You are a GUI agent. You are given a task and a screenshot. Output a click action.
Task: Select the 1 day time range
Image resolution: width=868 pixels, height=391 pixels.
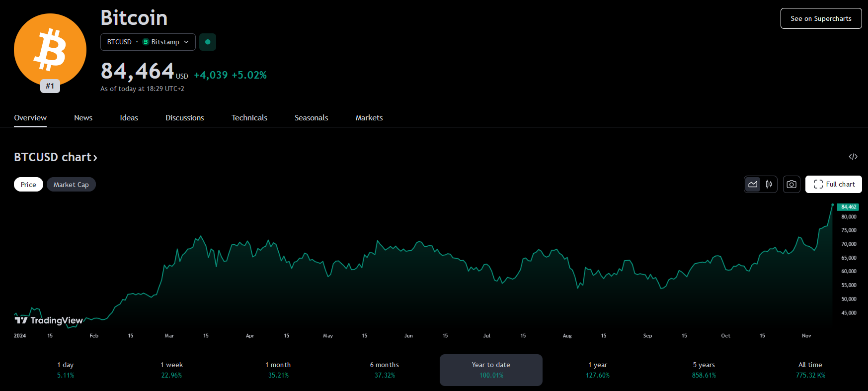tap(66, 370)
